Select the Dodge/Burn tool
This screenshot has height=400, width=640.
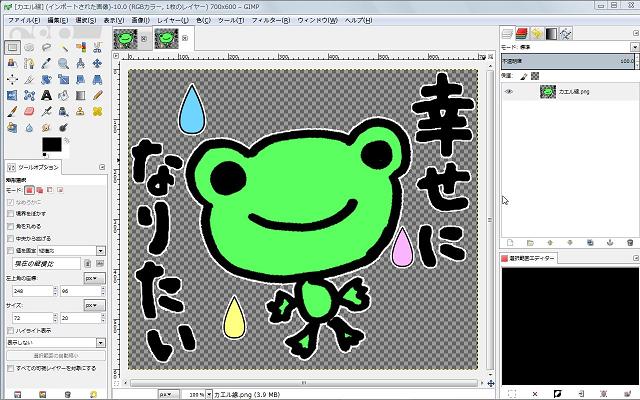(63, 128)
